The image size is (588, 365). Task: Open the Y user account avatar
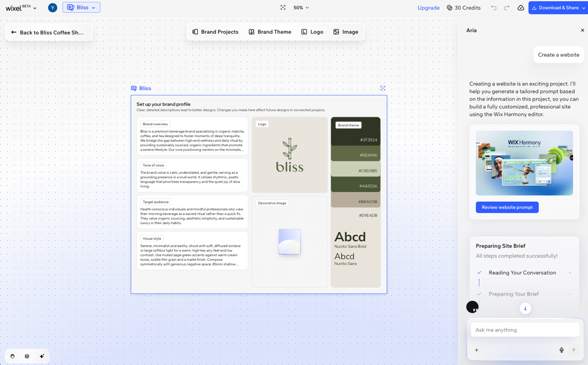pyautogui.click(x=52, y=7)
